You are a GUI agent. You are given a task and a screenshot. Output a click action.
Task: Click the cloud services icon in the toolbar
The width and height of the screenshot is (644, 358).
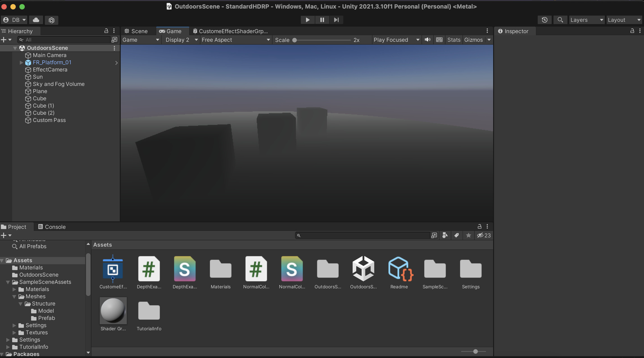[36, 20]
